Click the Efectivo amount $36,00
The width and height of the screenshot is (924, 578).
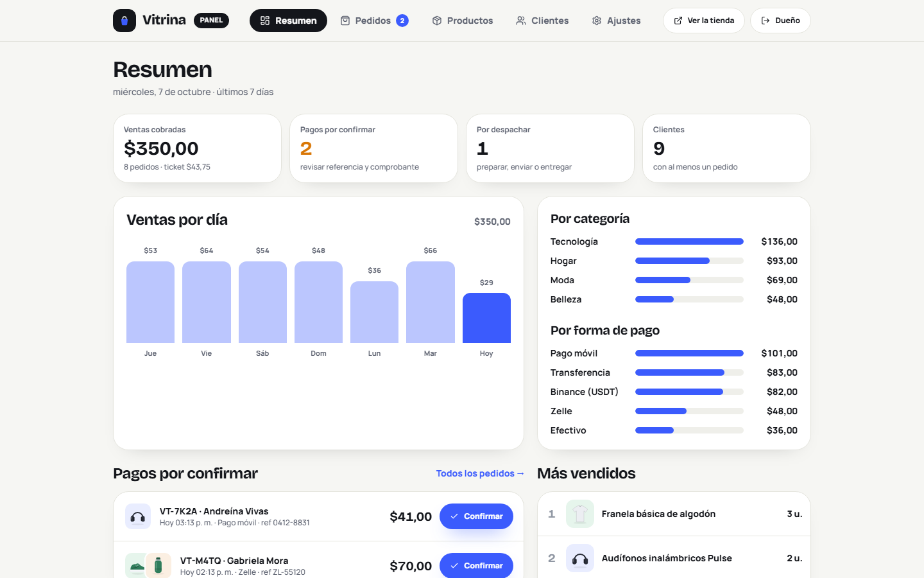[x=782, y=430]
